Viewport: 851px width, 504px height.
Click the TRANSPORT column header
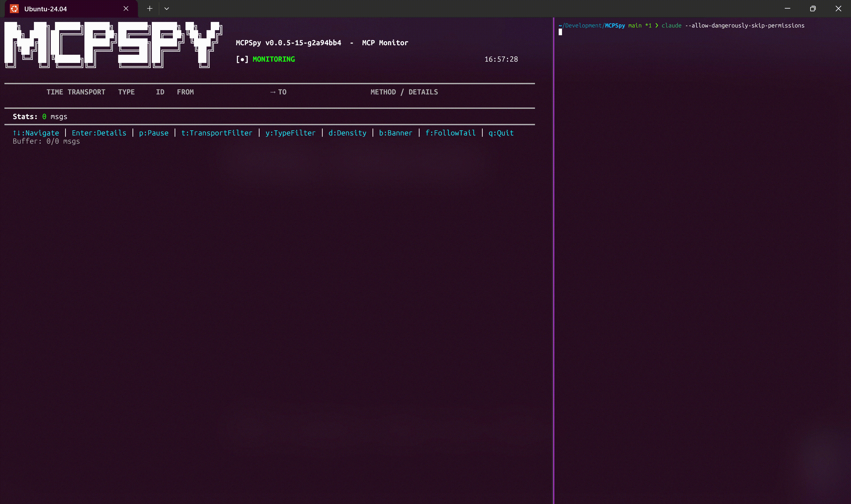tap(86, 92)
